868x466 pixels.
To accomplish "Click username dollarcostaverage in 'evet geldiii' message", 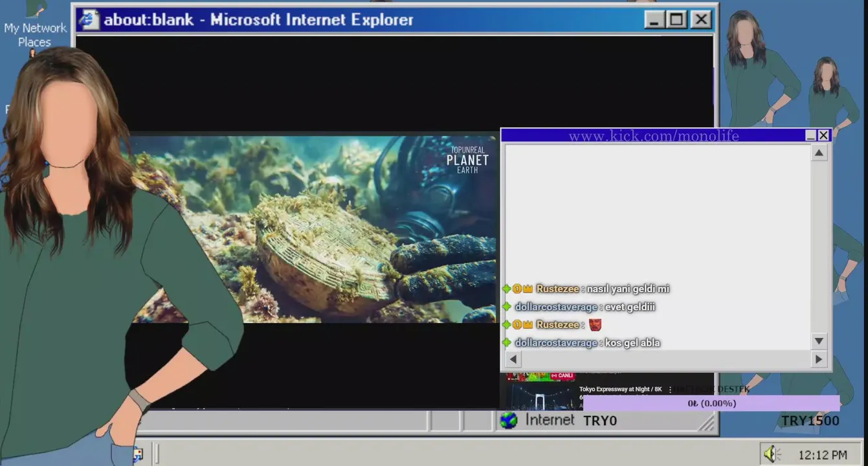I will tap(556, 307).
